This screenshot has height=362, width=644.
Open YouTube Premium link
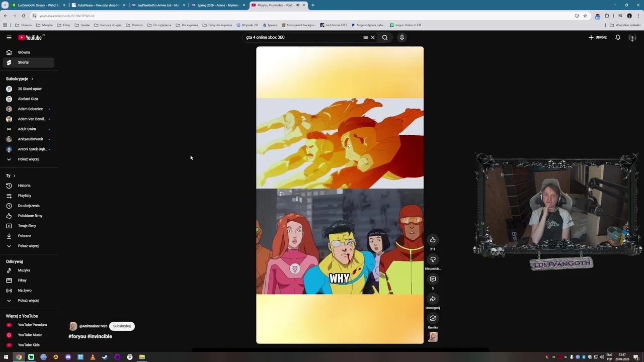pos(29,325)
